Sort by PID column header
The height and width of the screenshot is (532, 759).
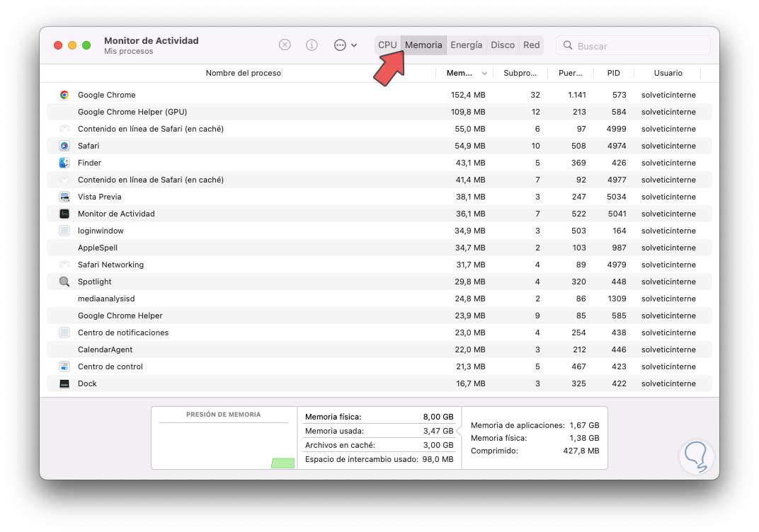(x=613, y=73)
